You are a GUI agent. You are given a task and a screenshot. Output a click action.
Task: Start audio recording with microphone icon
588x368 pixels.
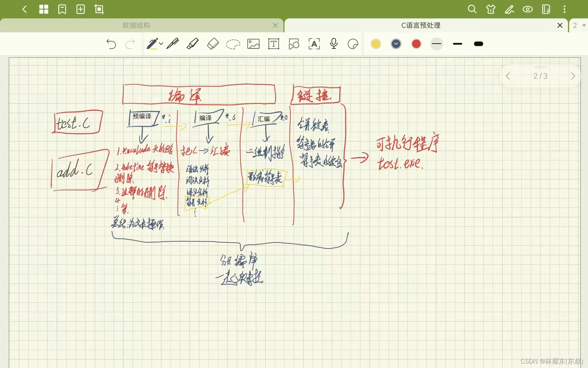(334, 44)
